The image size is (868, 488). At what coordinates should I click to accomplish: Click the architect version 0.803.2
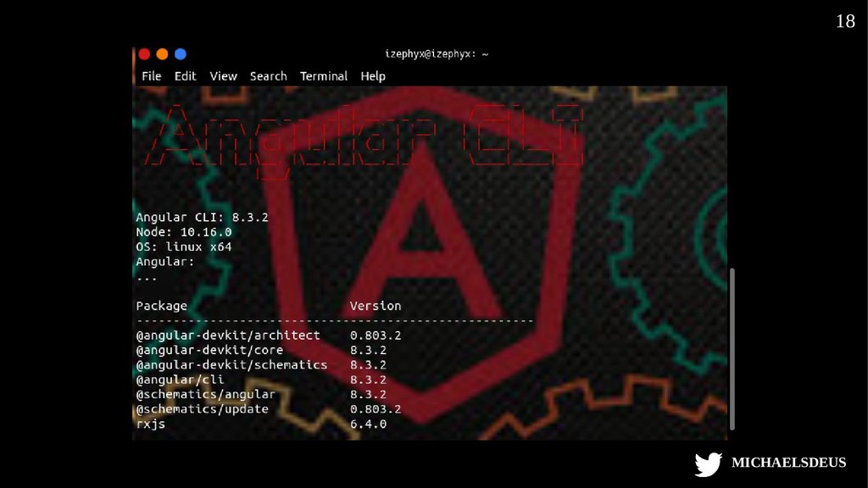pos(376,335)
